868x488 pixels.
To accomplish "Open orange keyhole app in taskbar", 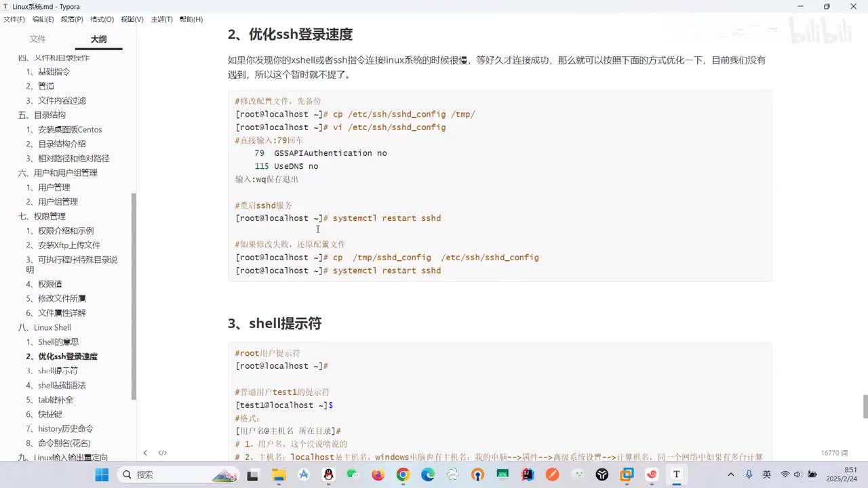I will point(477,475).
